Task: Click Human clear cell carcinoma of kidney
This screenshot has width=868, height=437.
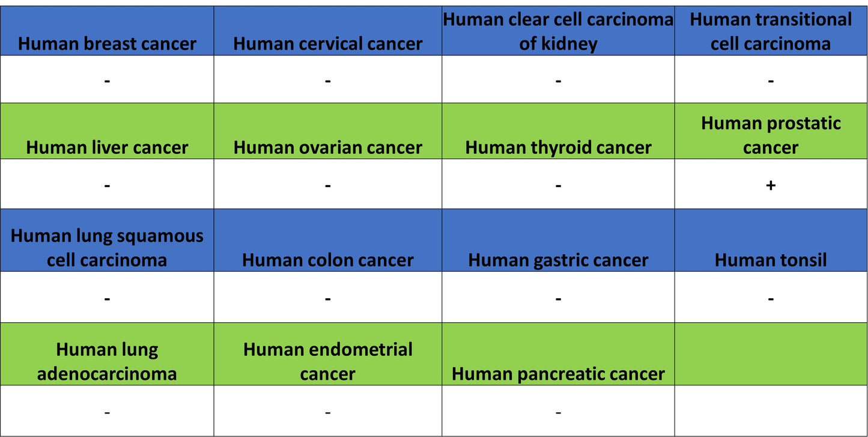Action: [x=558, y=31]
